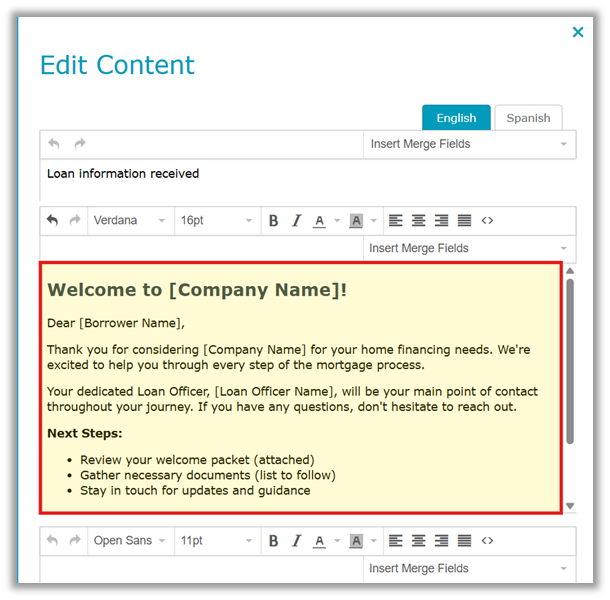
Task: Open subject line Insert Merge Fields dropdown
Action: pos(469,144)
